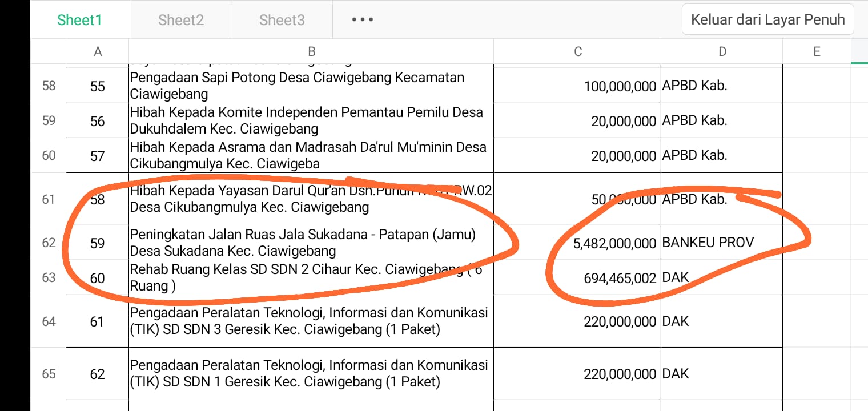
Task: Select cell with 5,482,000,000 amount
Action: click(x=578, y=243)
